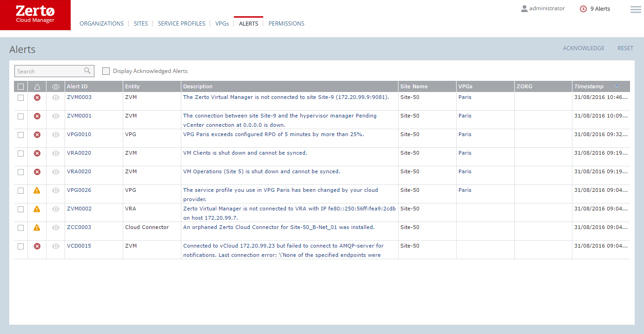This screenshot has height=334, width=644.
Task: Toggle eye icon for alert ZVM0001
Action: [56, 116]
